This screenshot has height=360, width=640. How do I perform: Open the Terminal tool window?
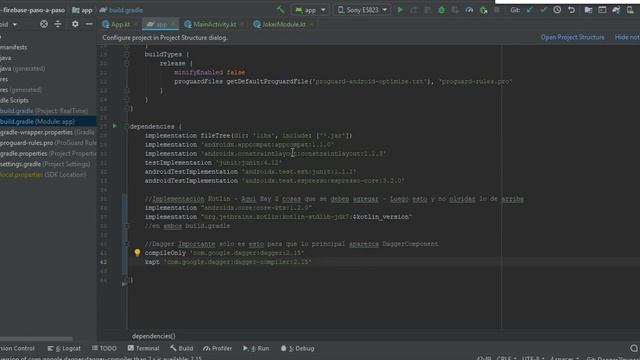click(x=143, y=349)
